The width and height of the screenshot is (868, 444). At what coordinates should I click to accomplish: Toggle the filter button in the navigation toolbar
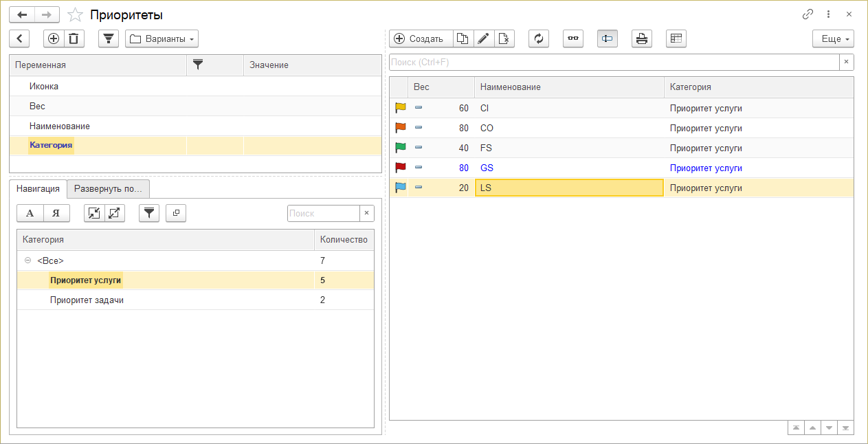pos(149,213)
